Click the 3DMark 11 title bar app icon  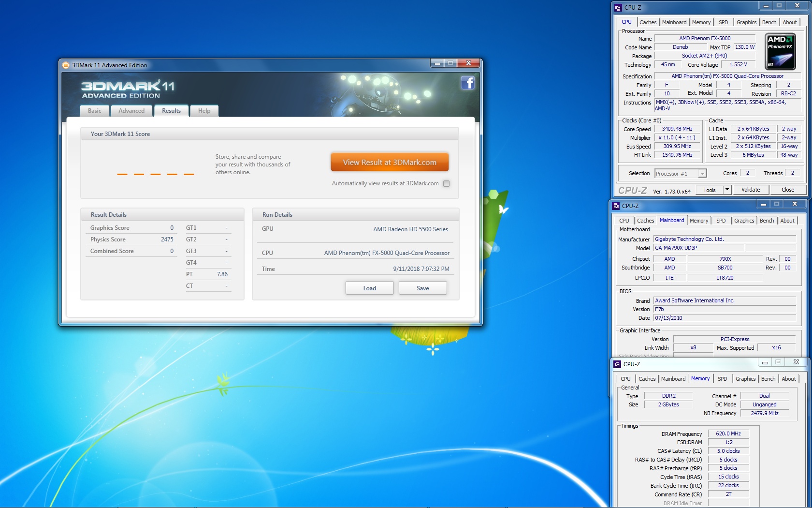tap(66, 65)
